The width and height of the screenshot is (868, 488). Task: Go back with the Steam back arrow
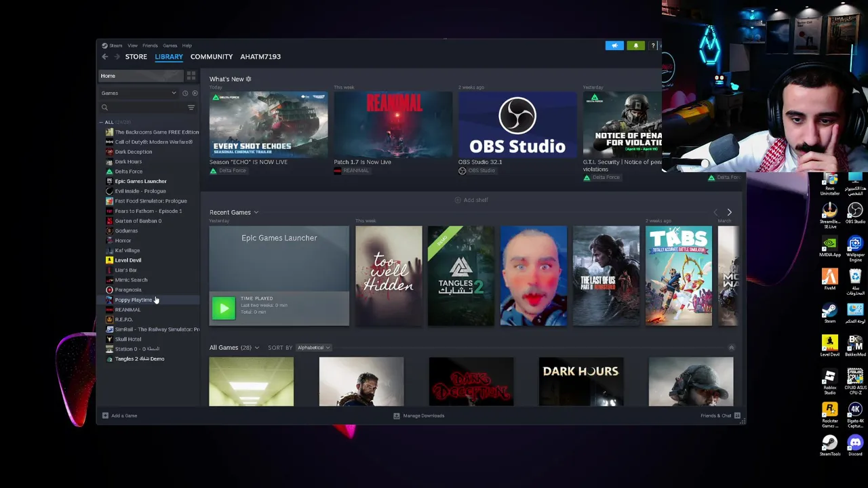pos(104,57)
